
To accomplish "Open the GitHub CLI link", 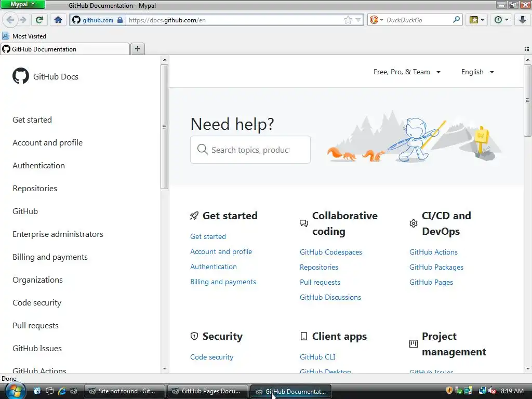I will pyautogui.click(x=317, y=357).
